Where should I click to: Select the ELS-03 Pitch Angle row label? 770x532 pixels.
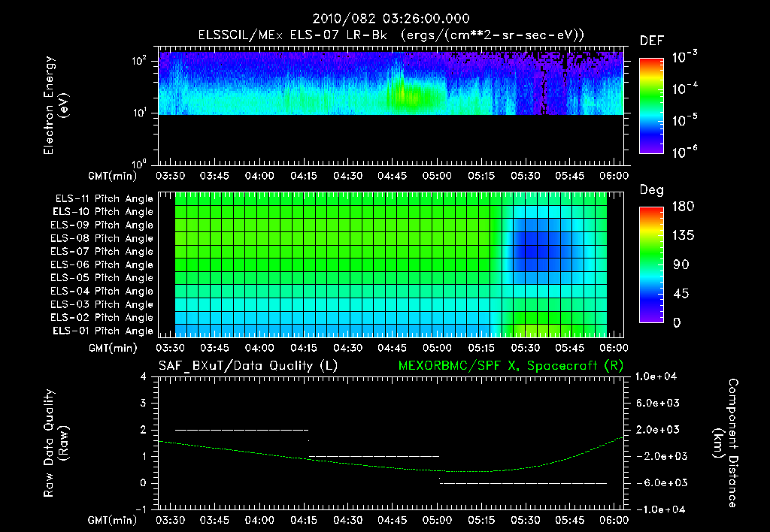point(102,304)
